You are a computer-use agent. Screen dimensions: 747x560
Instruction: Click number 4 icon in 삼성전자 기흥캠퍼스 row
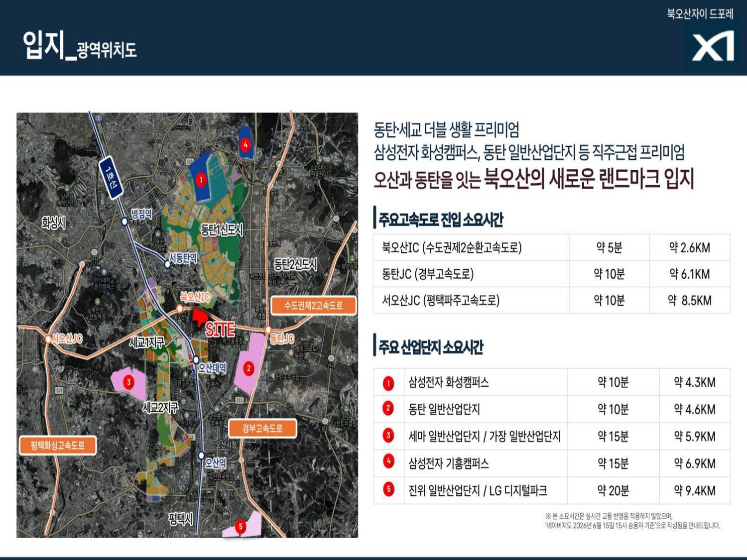click(388, 461)
